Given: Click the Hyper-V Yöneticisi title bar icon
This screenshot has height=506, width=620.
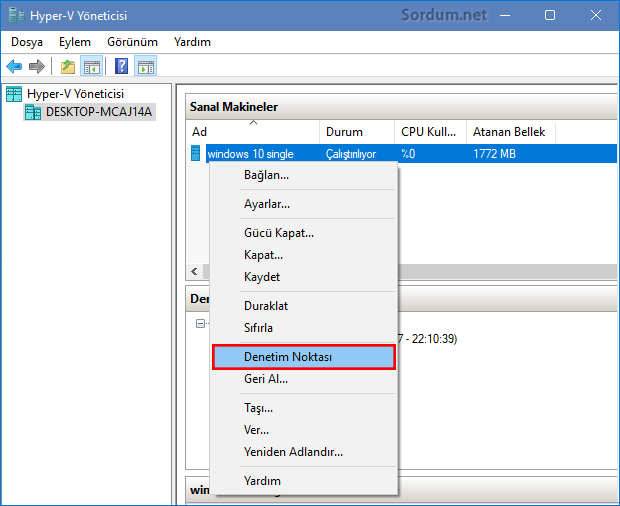Looking at the screenshot, I should pos(17,15).
